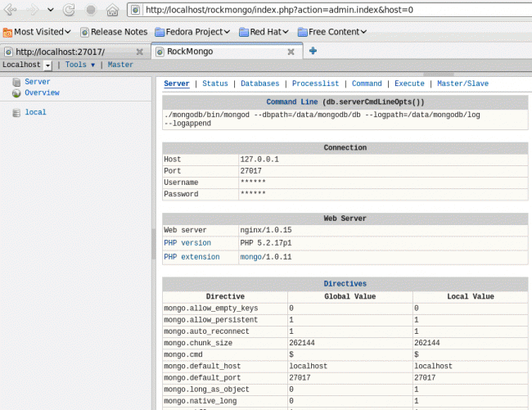This screenshot has height=410, width=532.
Task: Click the Overview globe icon
Action: 16,93
